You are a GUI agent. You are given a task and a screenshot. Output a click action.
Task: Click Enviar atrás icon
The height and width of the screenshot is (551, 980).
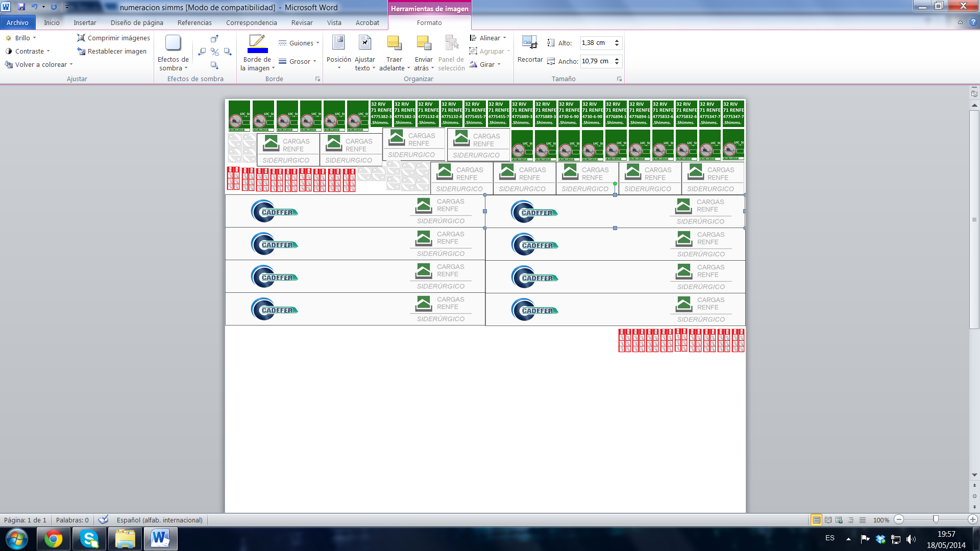[424, 44]
